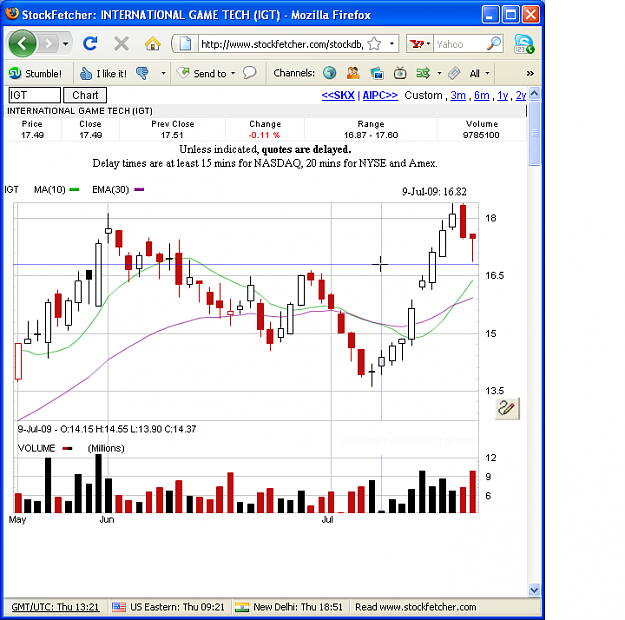
Task: Click the Range 16.87 - 17.60 value
Action: (371, 135)
